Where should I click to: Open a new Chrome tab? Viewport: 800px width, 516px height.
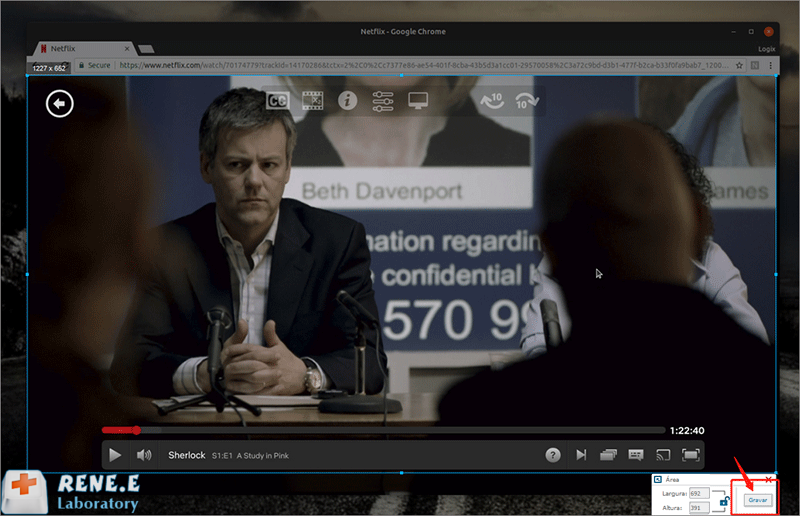(146, 49)
